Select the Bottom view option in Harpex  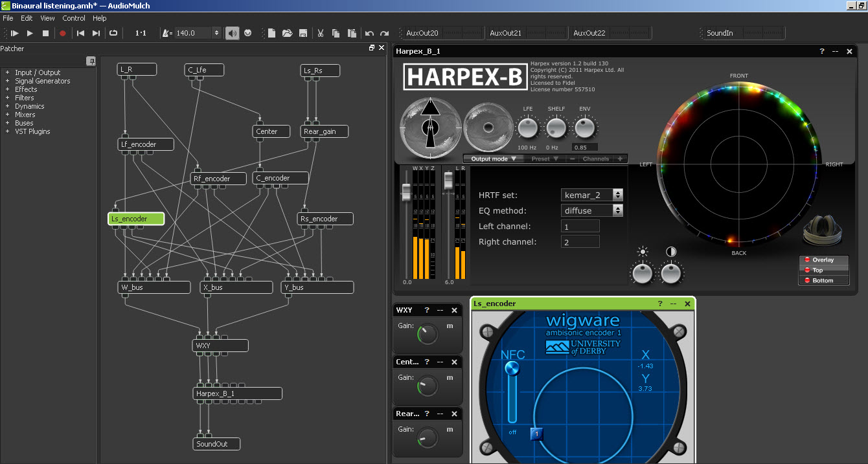(x=823, y=280)
